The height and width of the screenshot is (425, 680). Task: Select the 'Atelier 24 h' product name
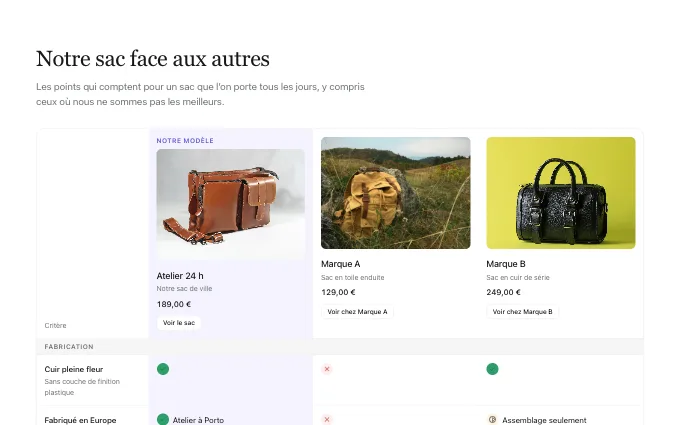tap(180, 276)
